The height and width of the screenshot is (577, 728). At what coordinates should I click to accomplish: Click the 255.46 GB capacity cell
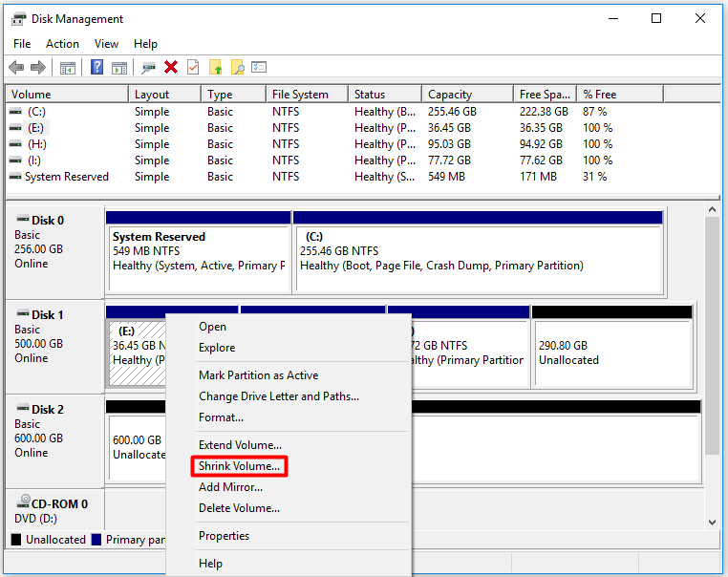[x=452, y=112]
